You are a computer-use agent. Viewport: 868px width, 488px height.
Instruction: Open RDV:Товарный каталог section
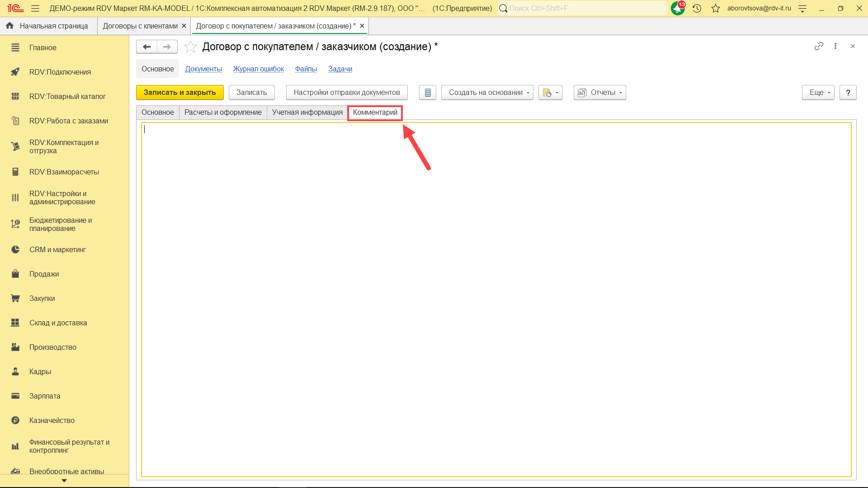coord(67,96)
